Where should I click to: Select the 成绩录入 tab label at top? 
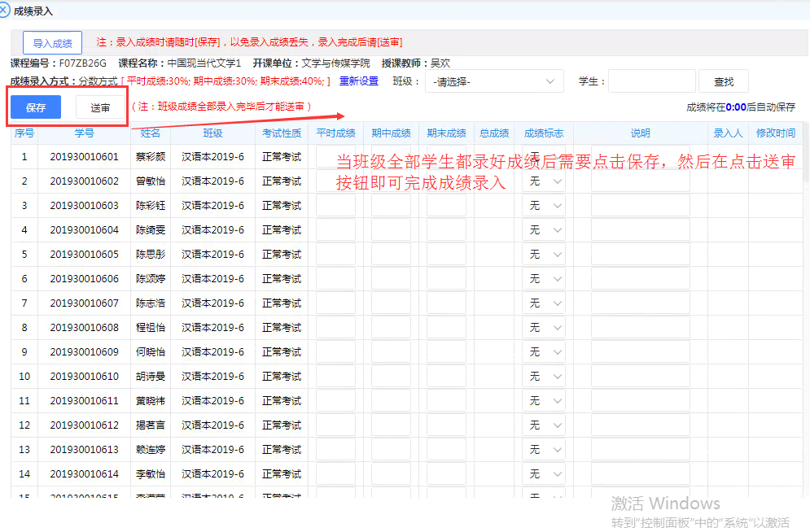(x=36, y=10)
